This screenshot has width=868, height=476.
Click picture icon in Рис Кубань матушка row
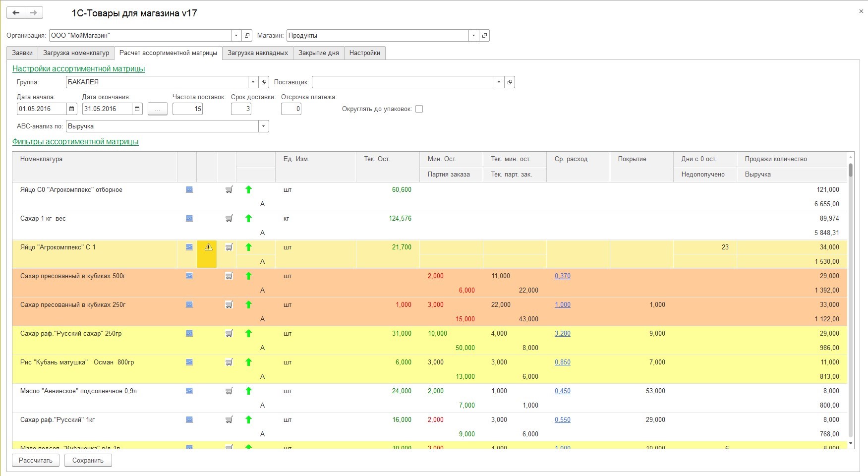pos(189,362)
